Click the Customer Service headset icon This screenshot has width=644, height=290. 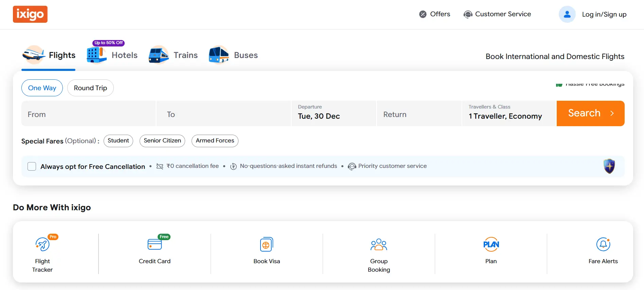[468, 14]
